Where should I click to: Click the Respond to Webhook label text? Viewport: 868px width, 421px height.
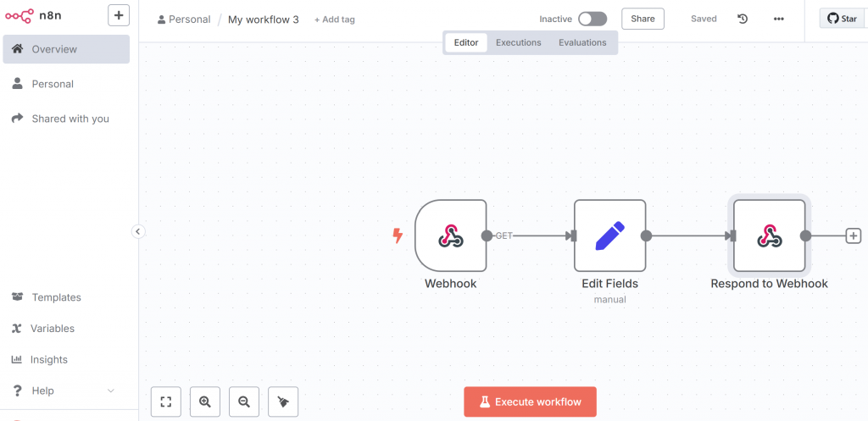pyautogui.click(x=770, y=284)
